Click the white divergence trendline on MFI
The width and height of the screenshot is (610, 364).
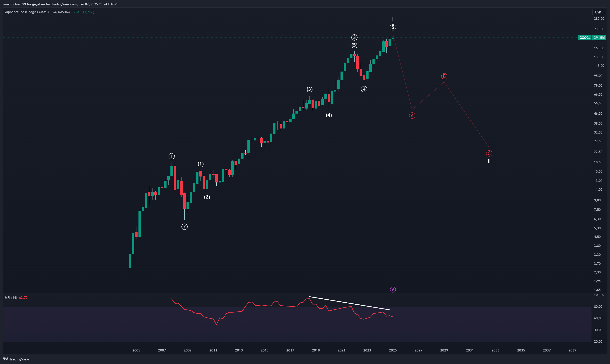349,303
